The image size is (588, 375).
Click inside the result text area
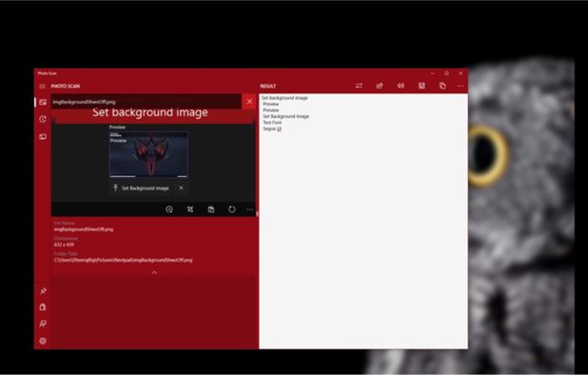(363, 221)
